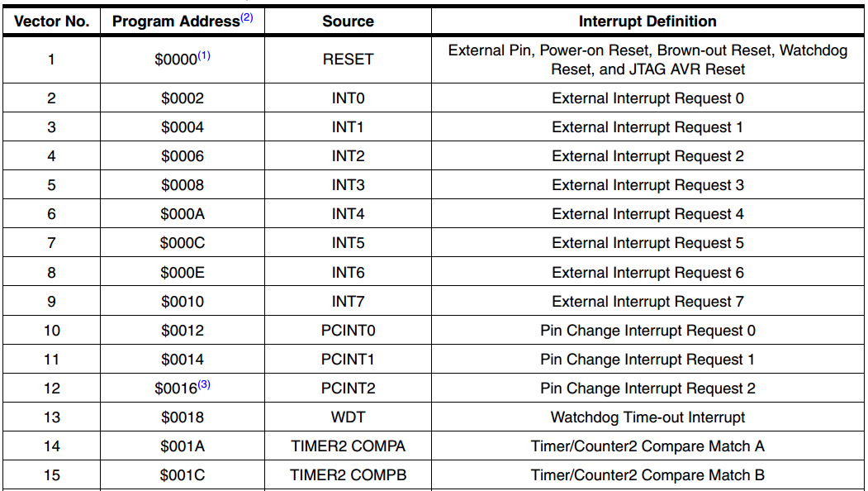Click footnote (2) link in Program Address header
The width and height of the screenshot is (868, 491).
tap(247, 17)
